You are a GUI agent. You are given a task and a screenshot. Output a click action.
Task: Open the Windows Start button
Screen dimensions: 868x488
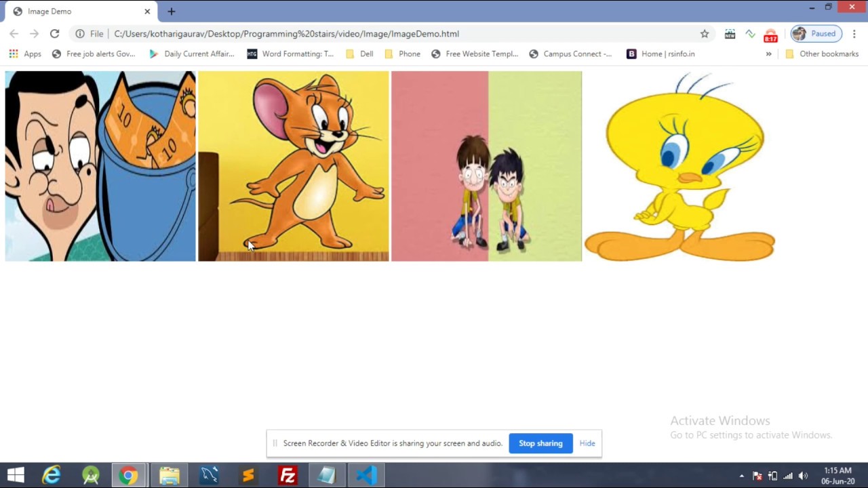coord(16,475)
